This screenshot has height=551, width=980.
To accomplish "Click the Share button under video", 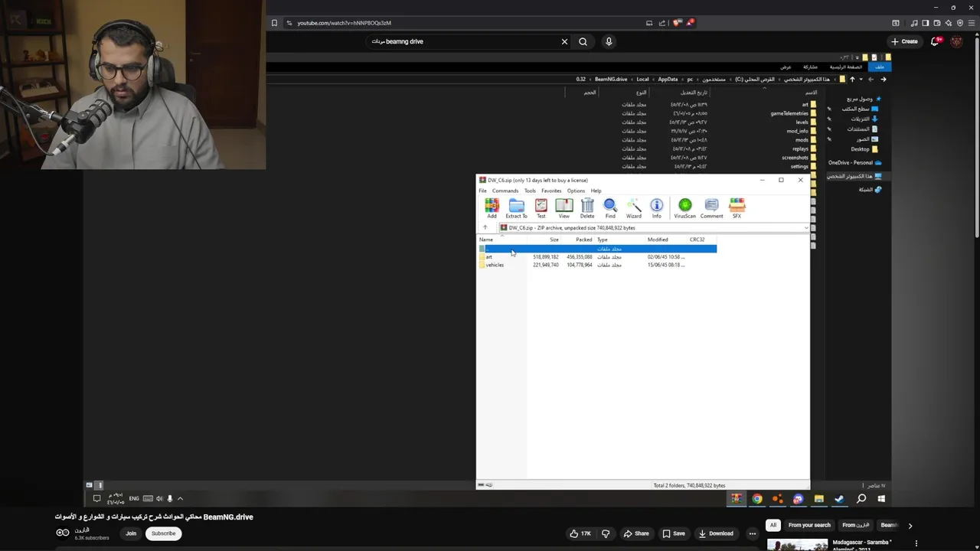I will coord(635,533).
